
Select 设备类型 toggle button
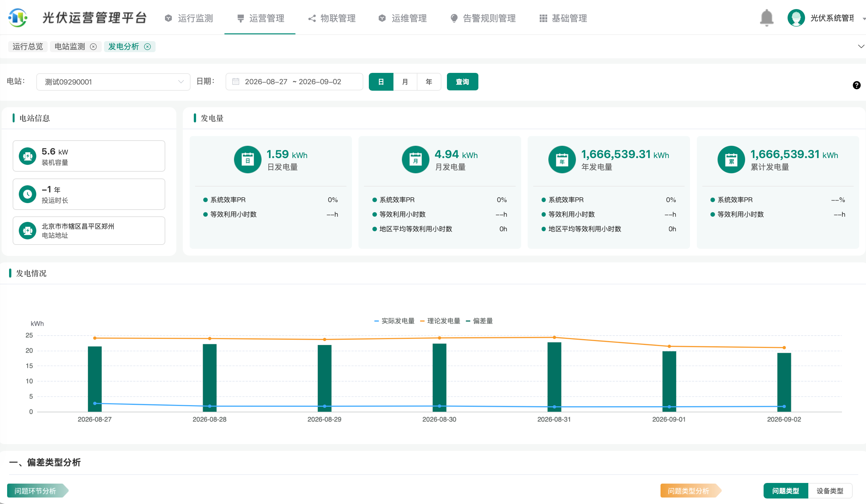point(830,491)
